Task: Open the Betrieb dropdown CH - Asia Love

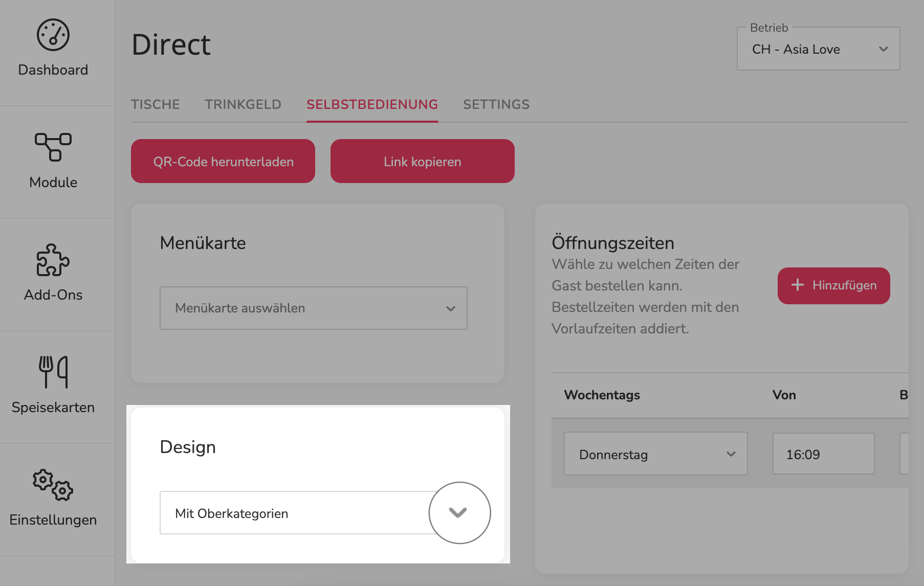Action: tap(819, 49)
